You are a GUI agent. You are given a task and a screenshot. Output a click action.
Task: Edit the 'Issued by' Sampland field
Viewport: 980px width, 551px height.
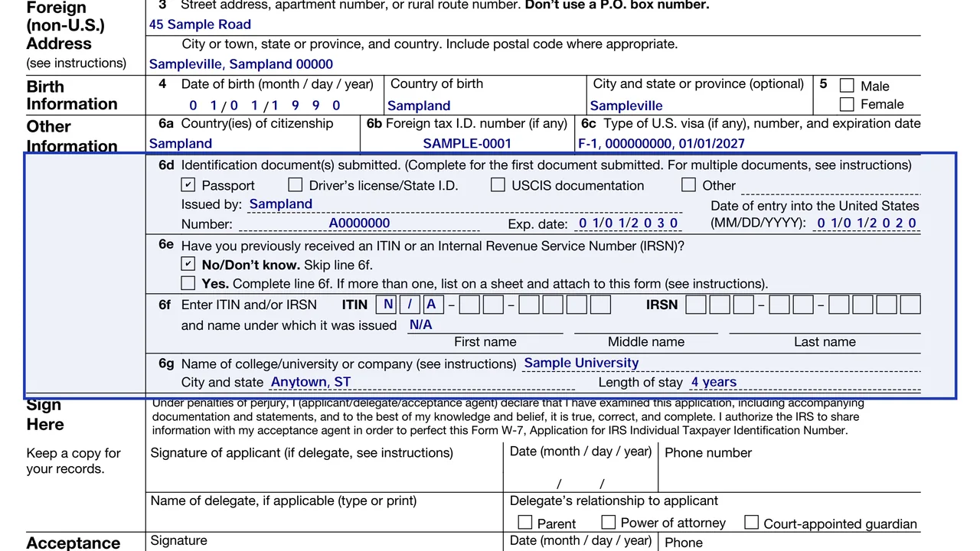[465, 204]
